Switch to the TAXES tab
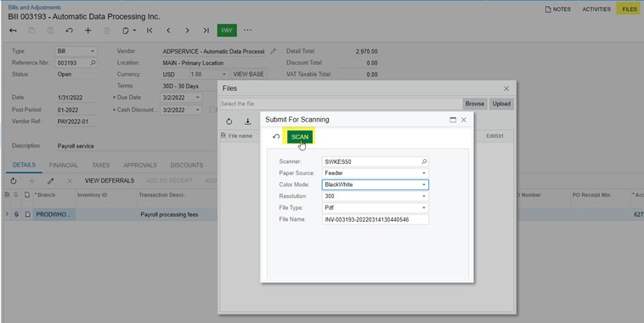Screen dimensions: 644x323 tap(100, 165)
